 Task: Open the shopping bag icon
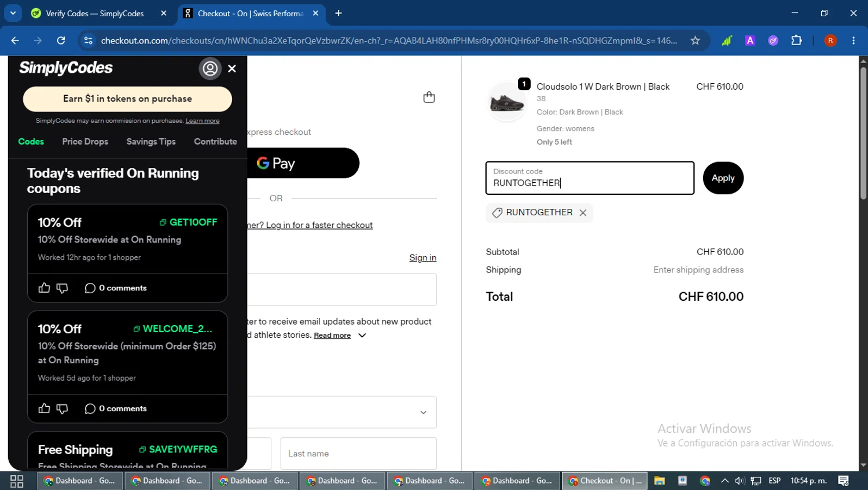429,97
